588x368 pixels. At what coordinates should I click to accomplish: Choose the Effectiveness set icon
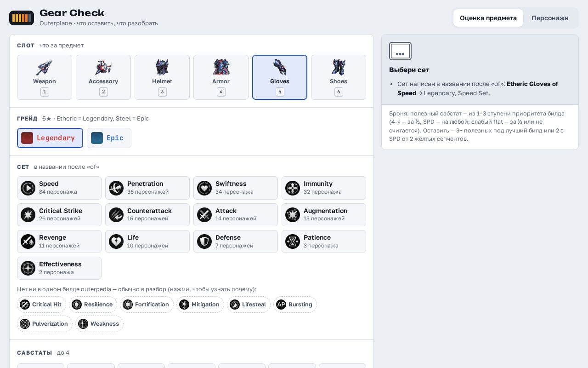click(28, 268)
